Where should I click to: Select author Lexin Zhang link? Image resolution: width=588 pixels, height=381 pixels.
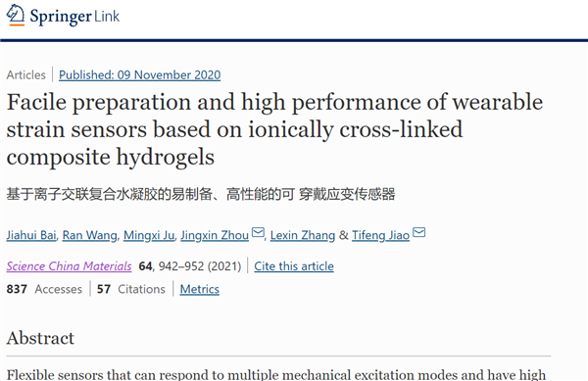pyautogui.click(x=303, y=235)
